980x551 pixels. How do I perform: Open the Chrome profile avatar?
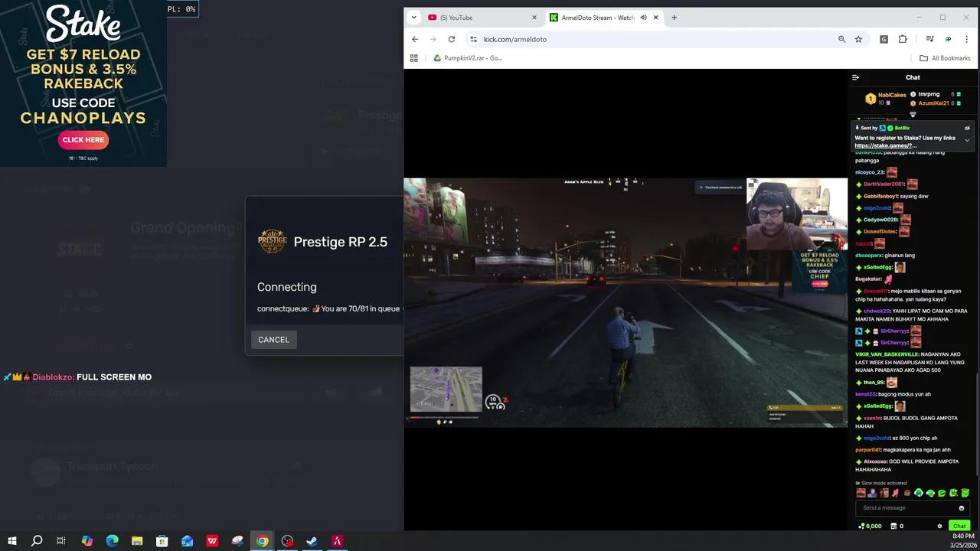click(x=948, y=39)
